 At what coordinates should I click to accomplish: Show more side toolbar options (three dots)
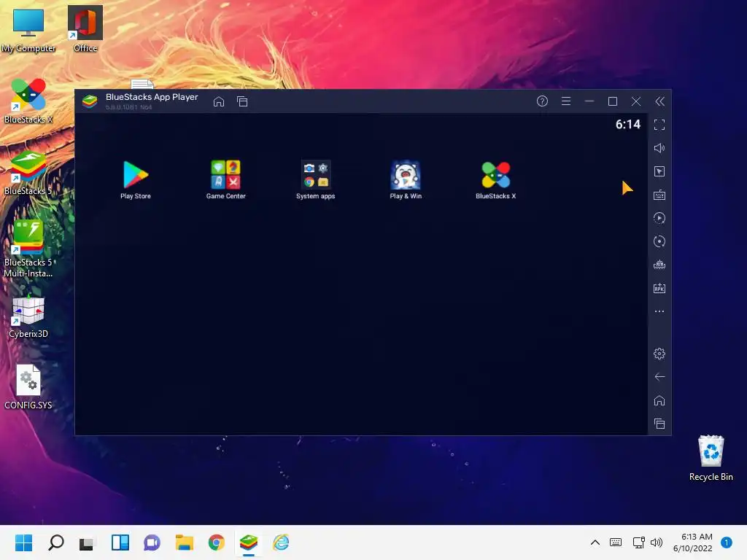tap(659, 311)
